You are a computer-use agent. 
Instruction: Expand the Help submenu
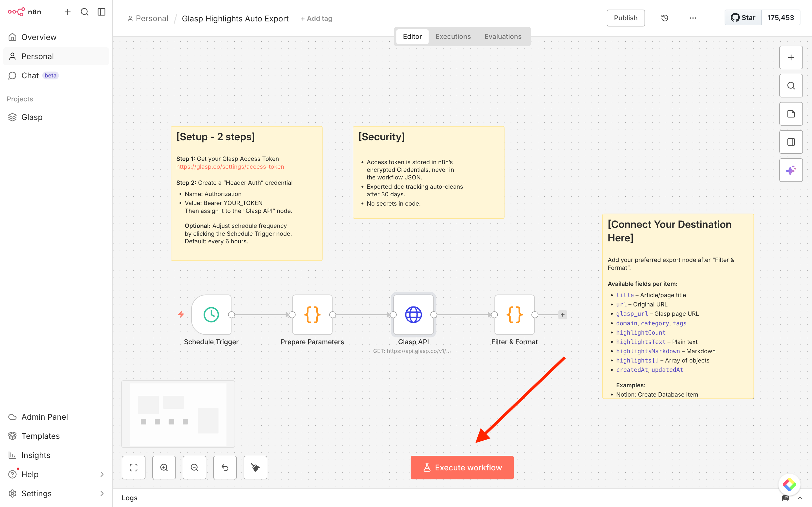tap(102, 474)
